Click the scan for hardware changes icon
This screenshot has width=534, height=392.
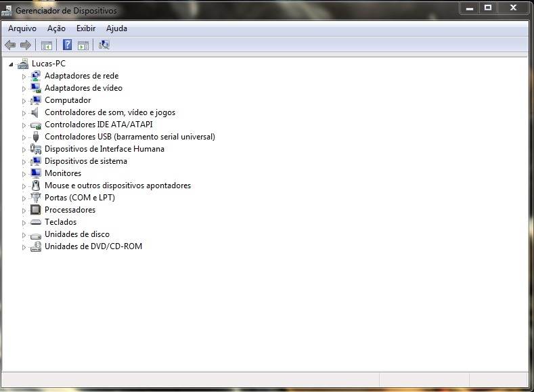[x=104, y=45]
